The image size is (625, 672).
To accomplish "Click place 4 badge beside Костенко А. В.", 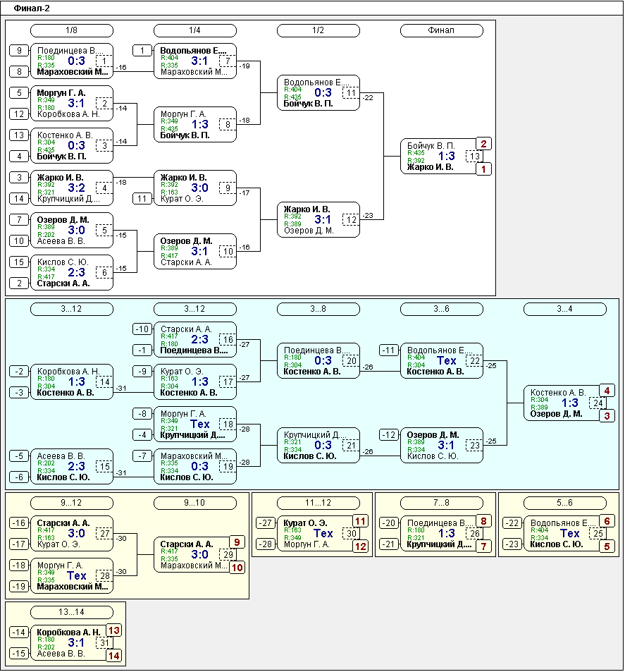I will [607, 391].
